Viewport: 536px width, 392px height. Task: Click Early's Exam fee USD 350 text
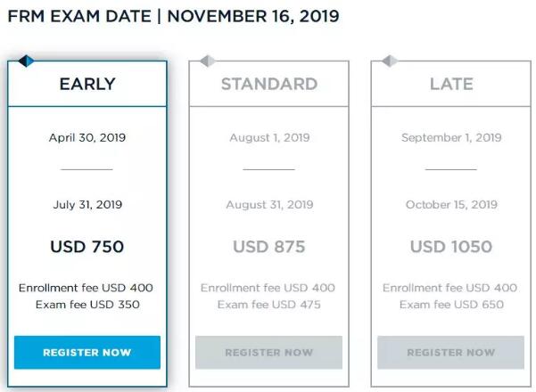pos(87,305)
